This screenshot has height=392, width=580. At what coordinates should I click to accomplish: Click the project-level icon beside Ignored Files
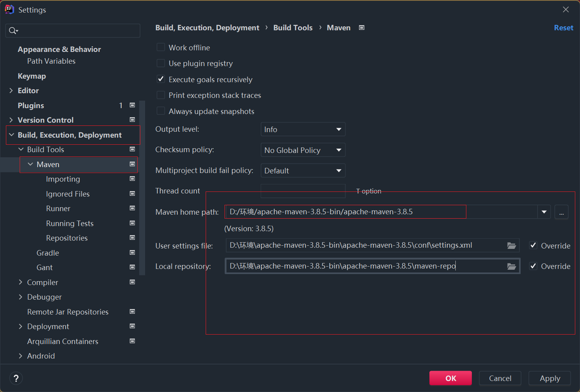[x=133, y=193]
